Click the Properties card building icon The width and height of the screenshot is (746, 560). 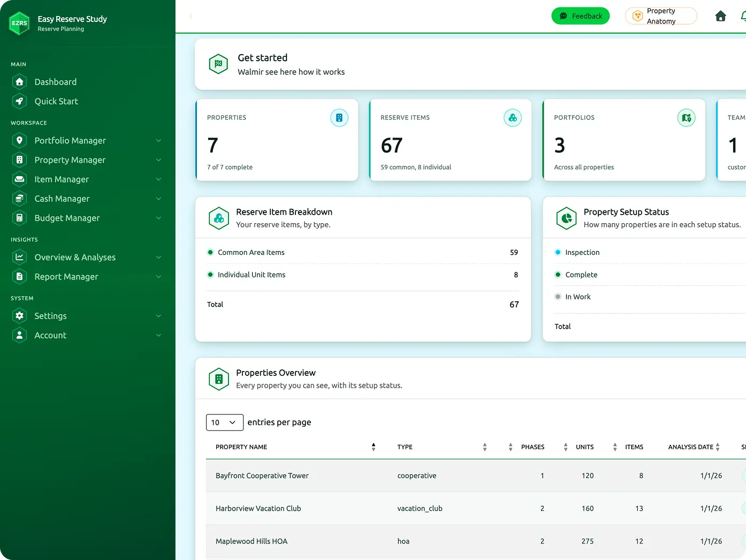click(339, 118)
